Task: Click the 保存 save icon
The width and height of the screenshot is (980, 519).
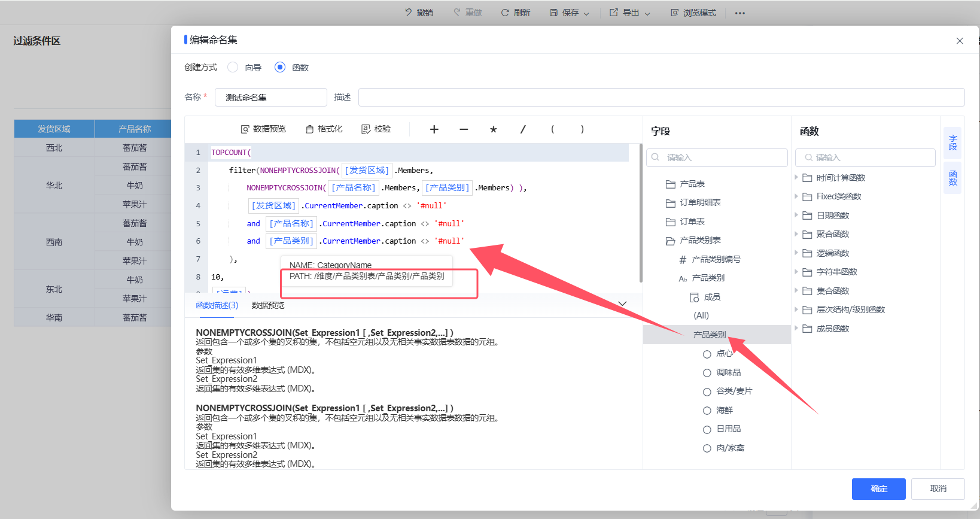Action: point(553,13)
